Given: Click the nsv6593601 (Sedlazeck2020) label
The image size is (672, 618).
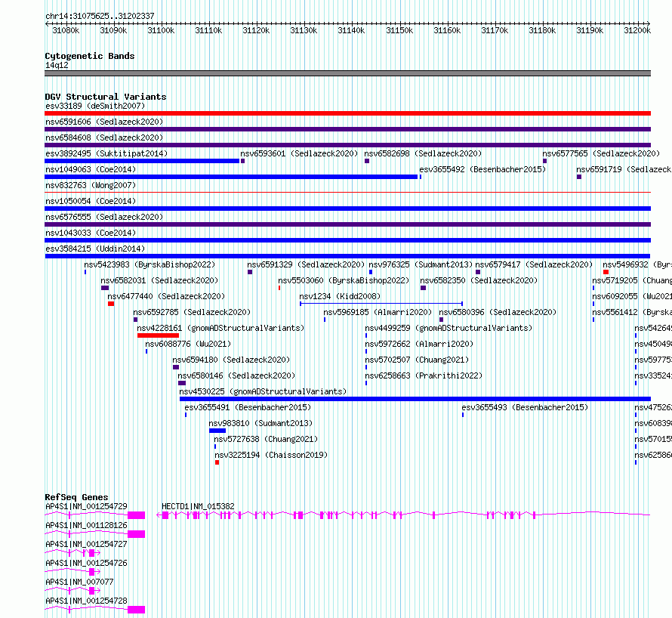Looking at the screenshot, I should coord(299,153).
